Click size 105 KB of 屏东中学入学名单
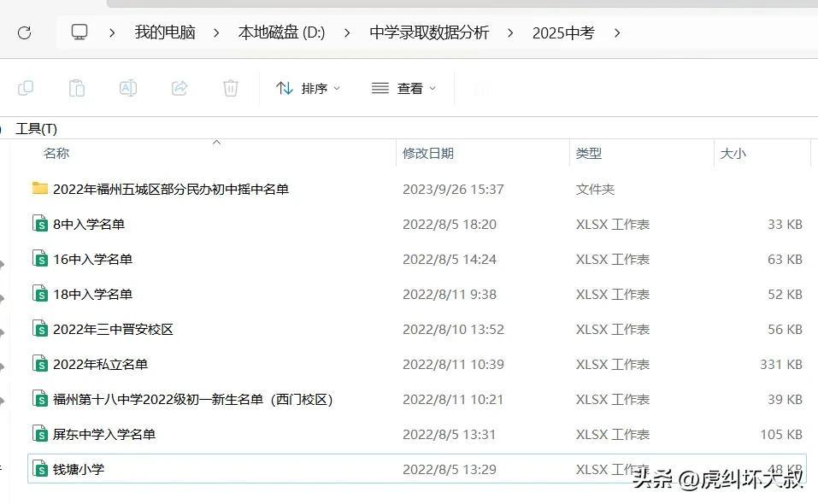This screenshot has width=818, height=504. coord(781,434)
